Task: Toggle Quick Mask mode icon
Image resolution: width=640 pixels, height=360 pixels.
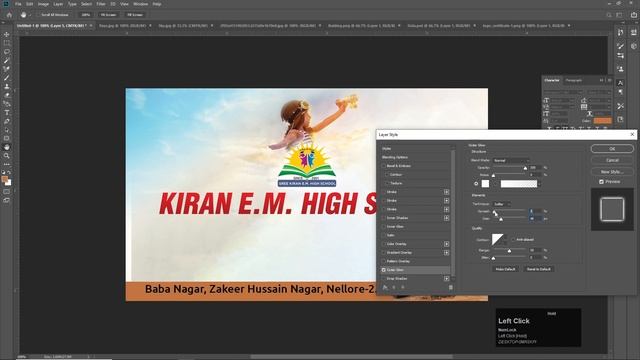Action: 7,191
